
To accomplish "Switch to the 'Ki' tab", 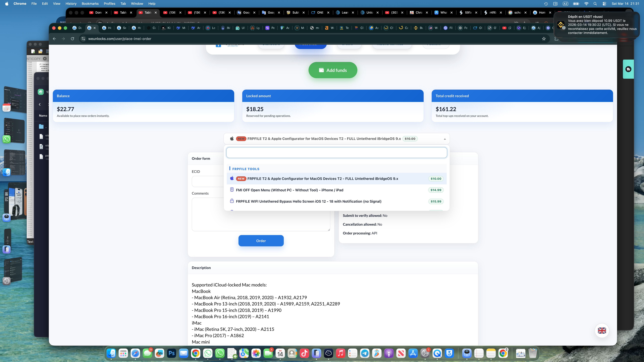I will click(x=166, y=28).
